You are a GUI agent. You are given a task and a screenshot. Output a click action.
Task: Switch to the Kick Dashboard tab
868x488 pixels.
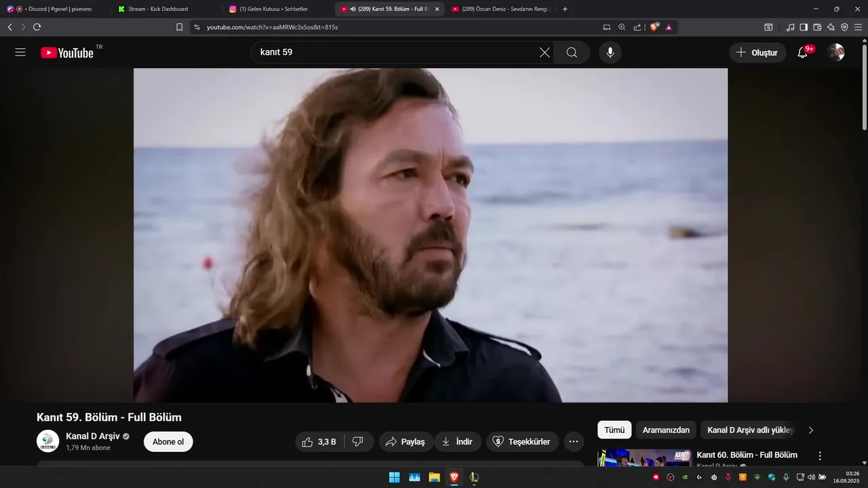click(x=166, y=9)
